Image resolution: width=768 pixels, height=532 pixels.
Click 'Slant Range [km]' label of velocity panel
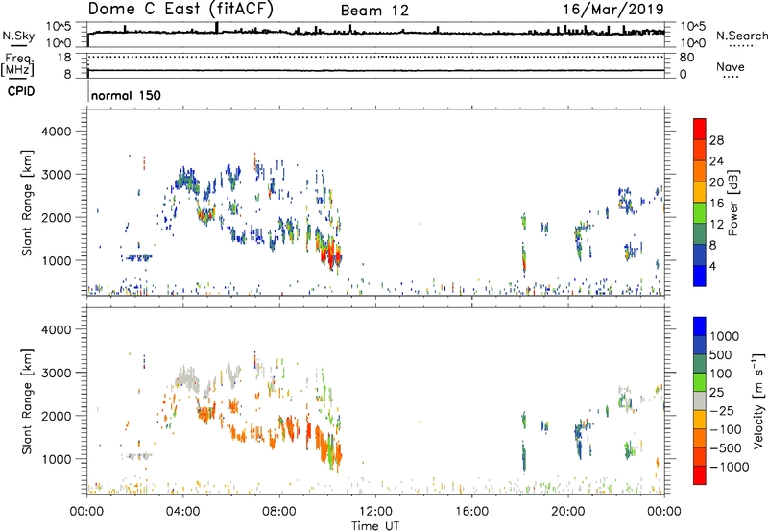coord(27,401)
